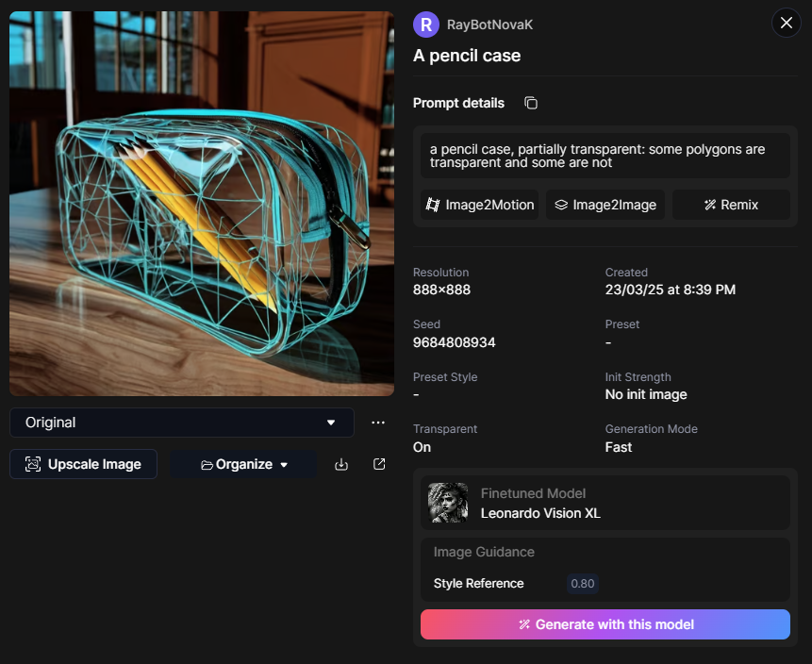Download the image with the download icon
The height and width of the screenshot is (664, 812).
pyautogui.click(x=341, y=464)
